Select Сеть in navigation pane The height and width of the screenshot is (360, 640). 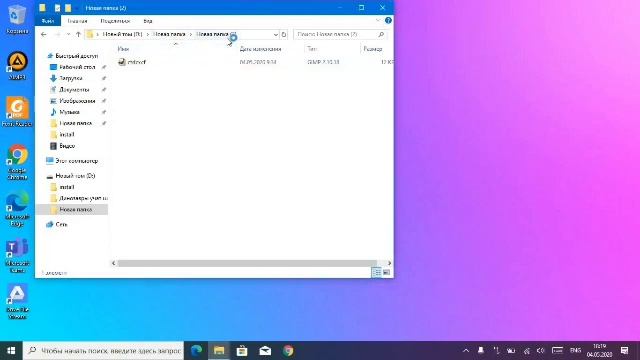[61, 224]
